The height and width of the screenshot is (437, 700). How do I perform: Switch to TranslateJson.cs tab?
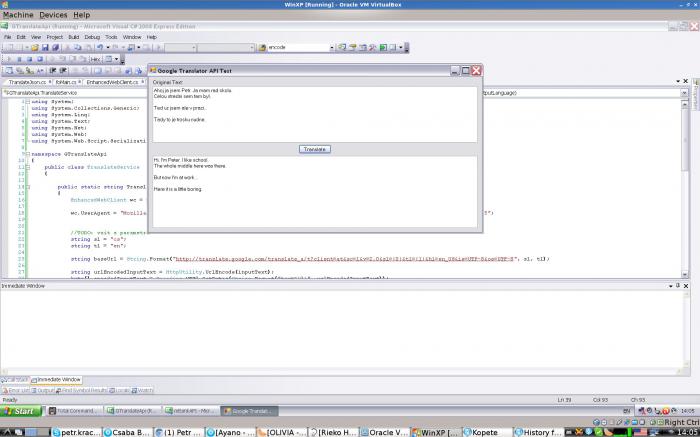point(28,82)
